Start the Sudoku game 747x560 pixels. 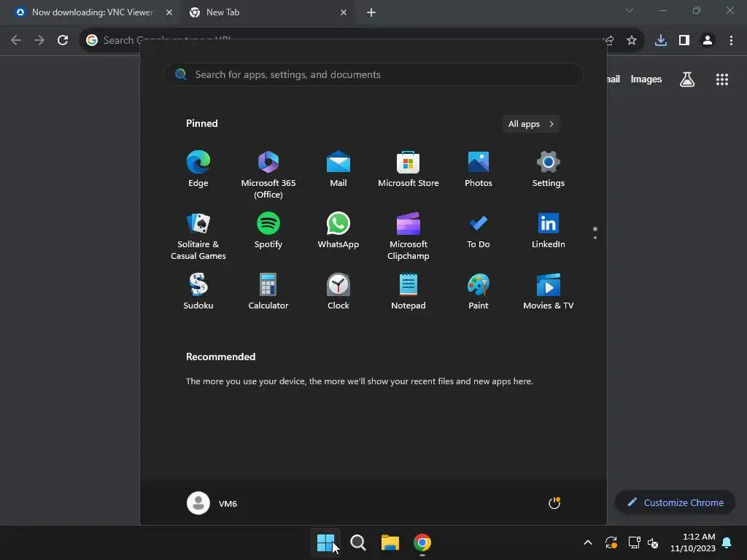click(198, 292)
